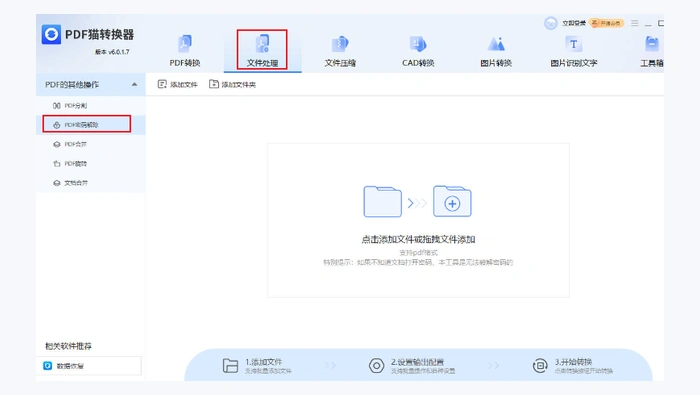
Task: Click the version v6.0.1.7 label
Action: click(x=112, y=52)
